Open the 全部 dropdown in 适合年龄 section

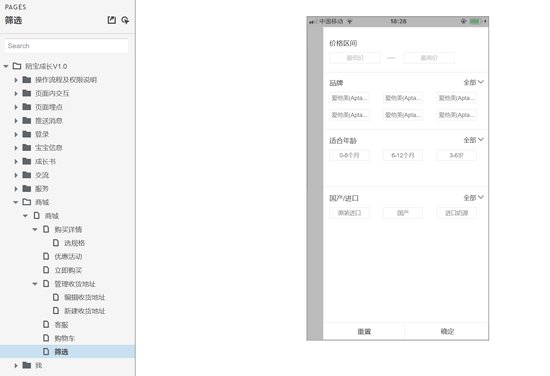[474, 140]
